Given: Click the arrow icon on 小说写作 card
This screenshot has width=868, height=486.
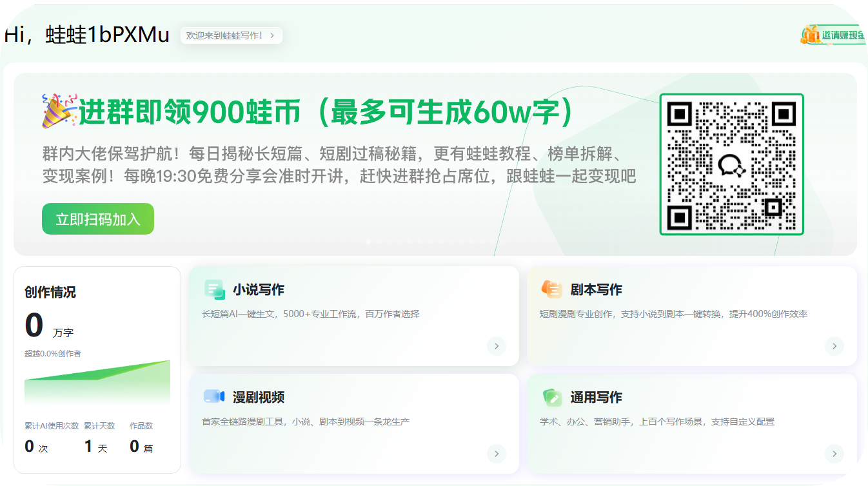Looking at the screenshot, I should click(497, 346).
